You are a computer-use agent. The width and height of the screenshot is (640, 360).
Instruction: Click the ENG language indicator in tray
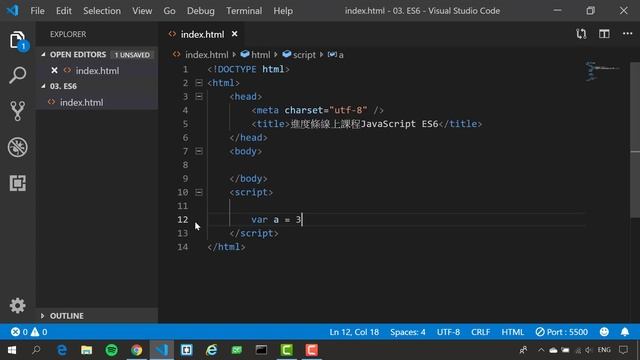[604, 350]
